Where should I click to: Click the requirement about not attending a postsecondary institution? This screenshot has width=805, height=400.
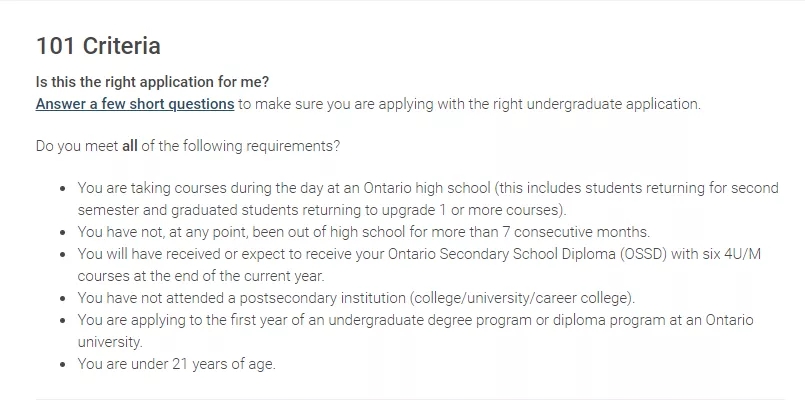pos(355,298)
